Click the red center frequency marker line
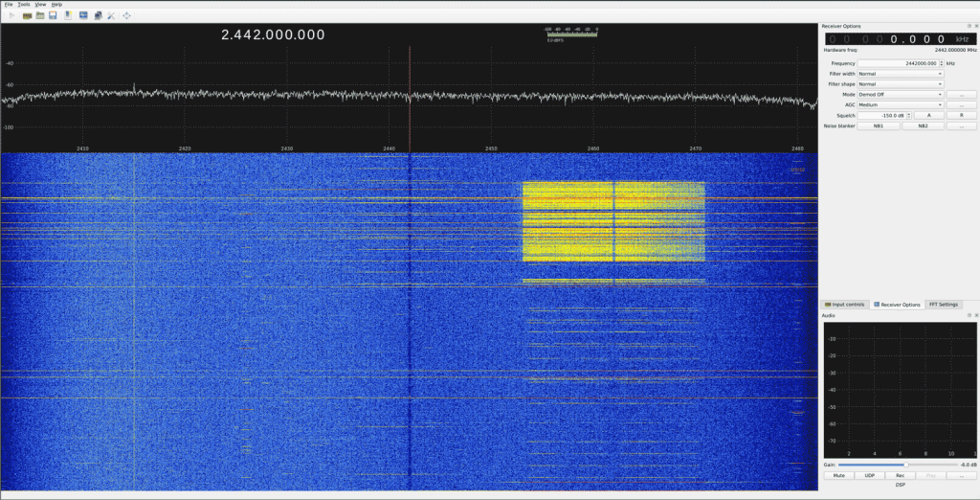The width and height of the screenshot is (980, 500). [410, 99]
